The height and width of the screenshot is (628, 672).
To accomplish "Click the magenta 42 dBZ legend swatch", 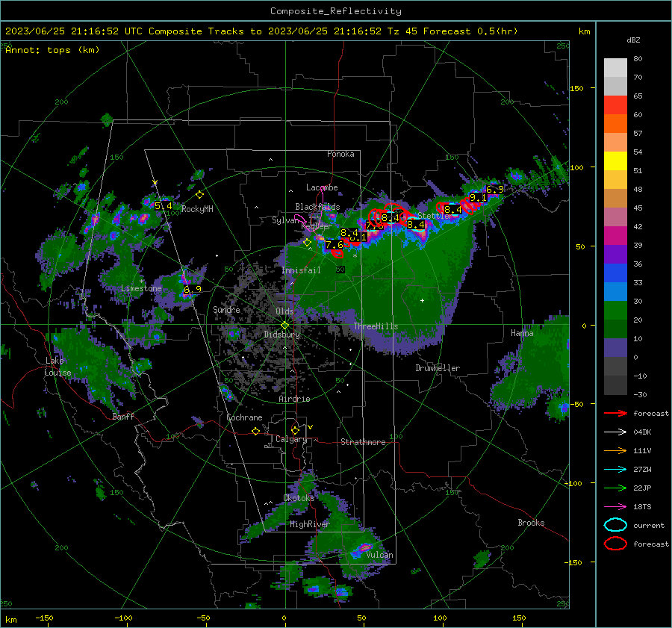I will (x=615, y=236).
